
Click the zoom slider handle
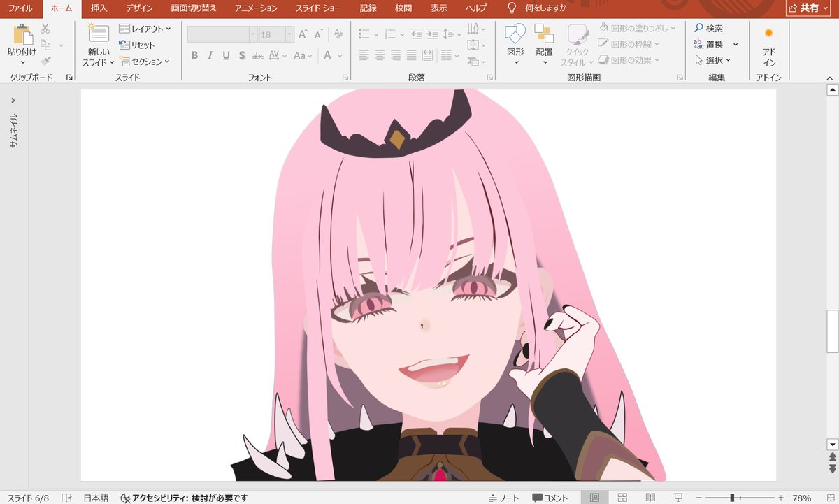[x=732, y=498]
